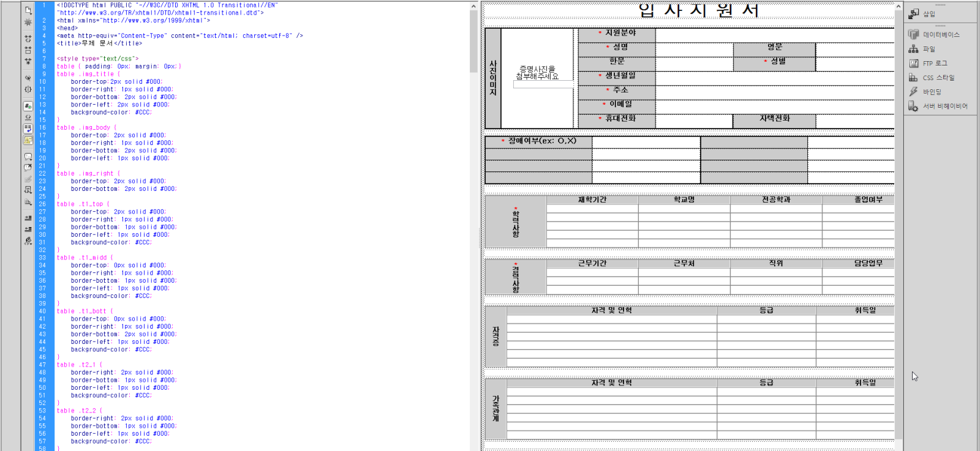Remove comment from selected code

tap(28, 168)
